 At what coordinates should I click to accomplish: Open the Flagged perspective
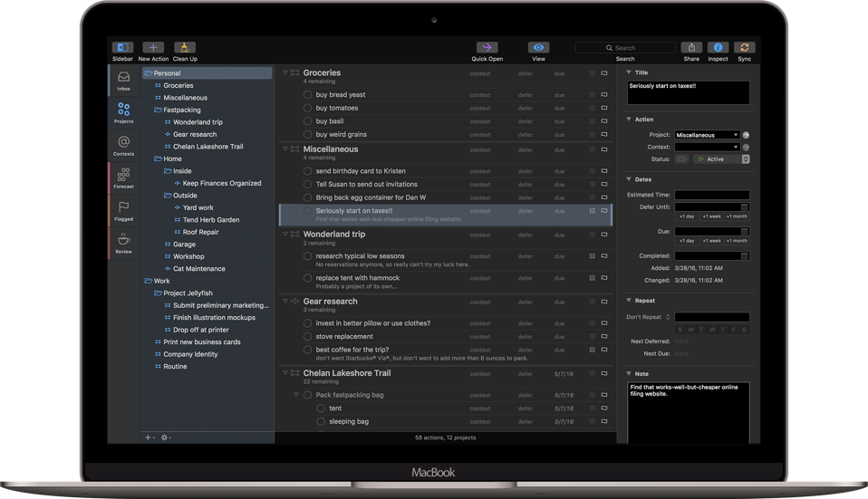coord(123,211)
